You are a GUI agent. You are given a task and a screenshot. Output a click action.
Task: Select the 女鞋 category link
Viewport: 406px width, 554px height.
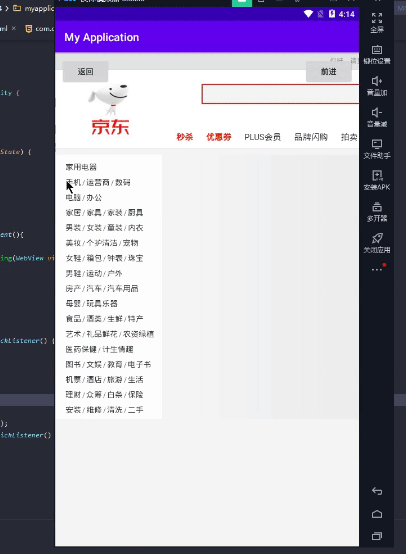[x=73, y=258]
